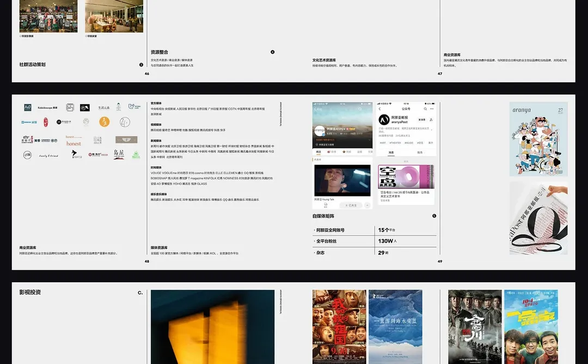The height and width of the screenshot is (364, 588).
Task: Click the person icon beside 发消息
Action: 431,120
